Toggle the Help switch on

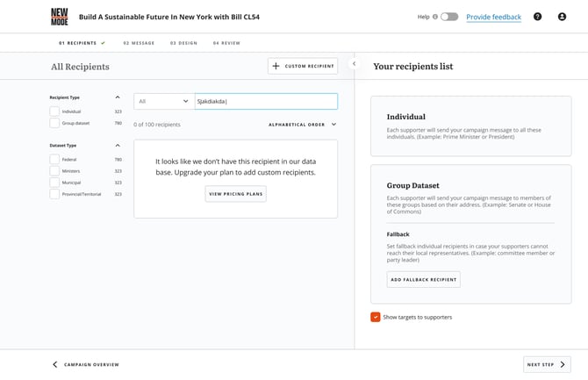pyautogui.click(x=449, y=17)
